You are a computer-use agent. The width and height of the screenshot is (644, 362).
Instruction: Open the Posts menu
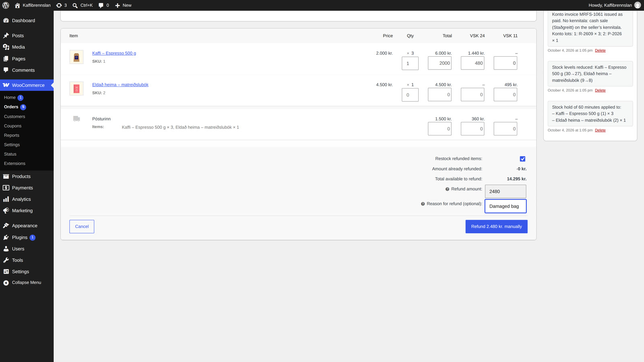[27, 36]
